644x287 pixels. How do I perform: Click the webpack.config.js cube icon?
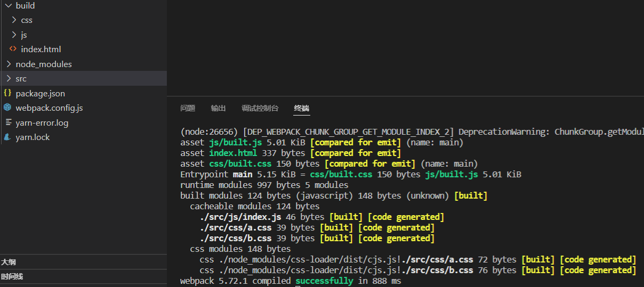[x=7, y=108]
